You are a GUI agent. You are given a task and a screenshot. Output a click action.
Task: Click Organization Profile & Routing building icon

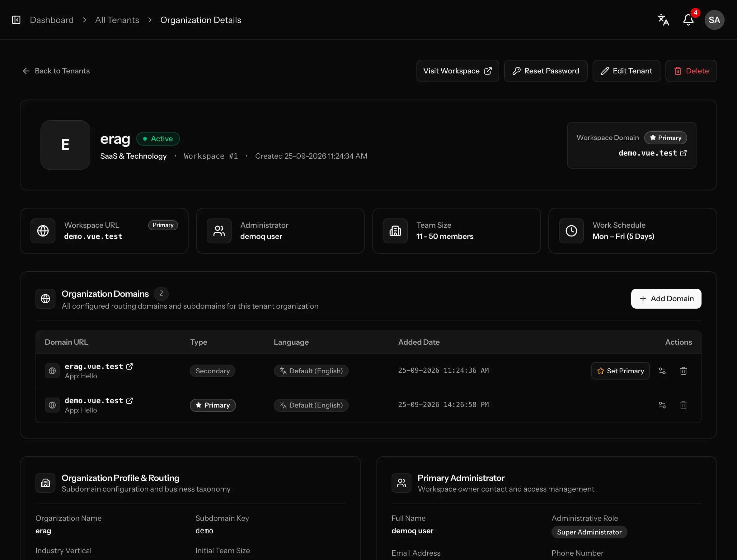(45, 483)
